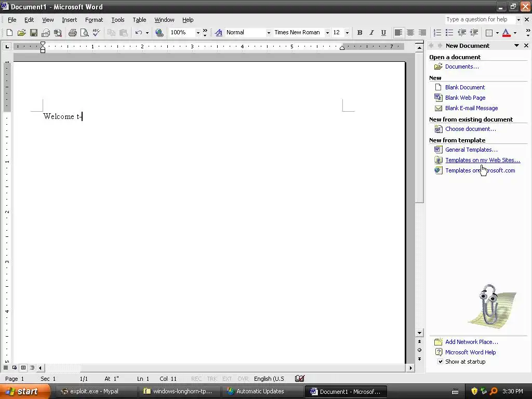Click the Windows Start button
The width and height of the screenshot is (532, 399).
click(x=24, y=391)
